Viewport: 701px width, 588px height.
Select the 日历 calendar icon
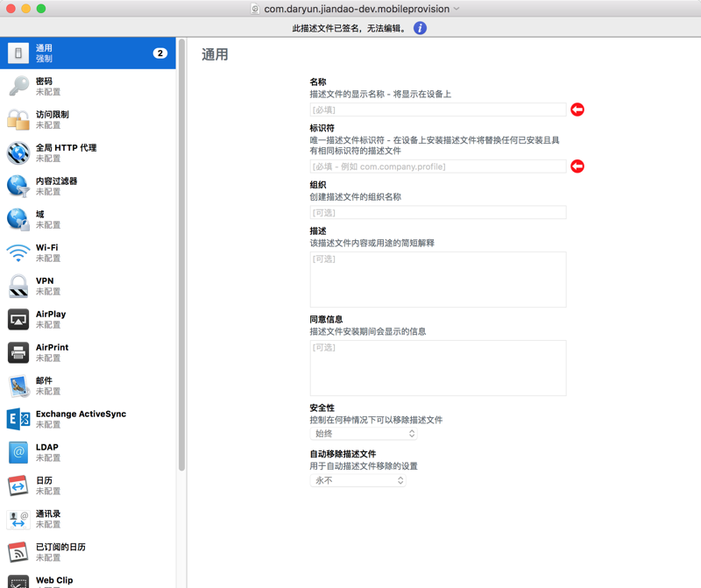point(18,485)
